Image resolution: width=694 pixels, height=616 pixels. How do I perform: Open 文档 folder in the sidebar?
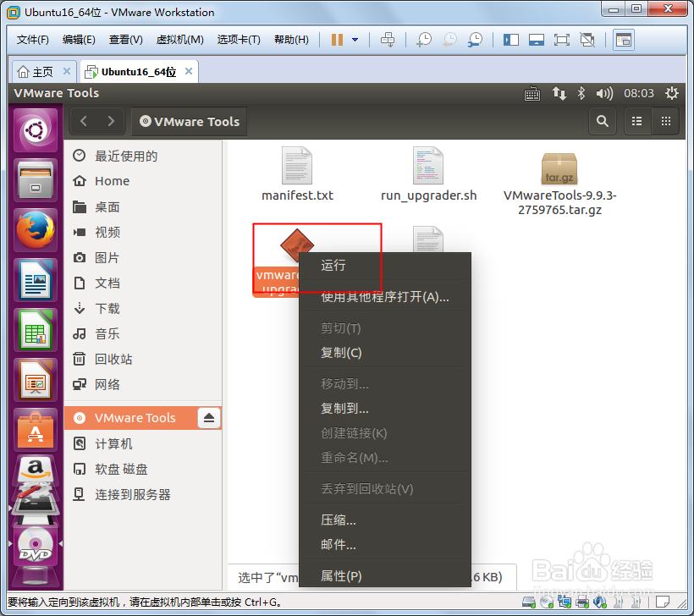[x=142, y=283]
